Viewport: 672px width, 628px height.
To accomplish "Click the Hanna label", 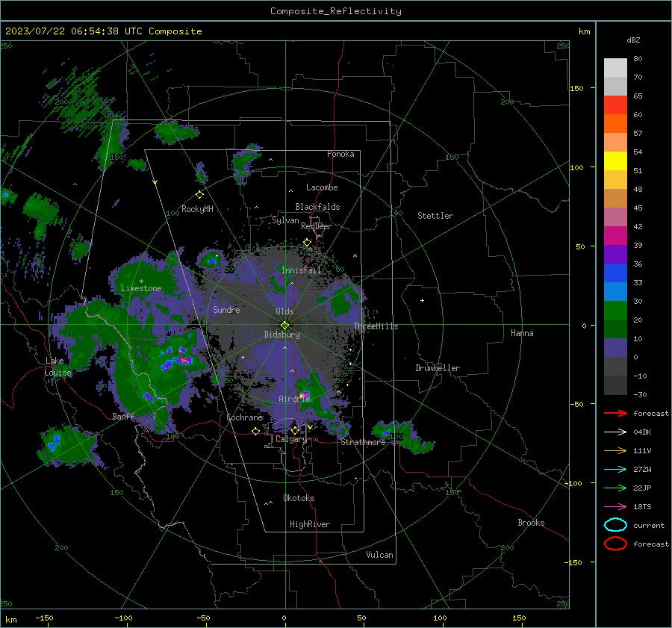I will [522, 333].
